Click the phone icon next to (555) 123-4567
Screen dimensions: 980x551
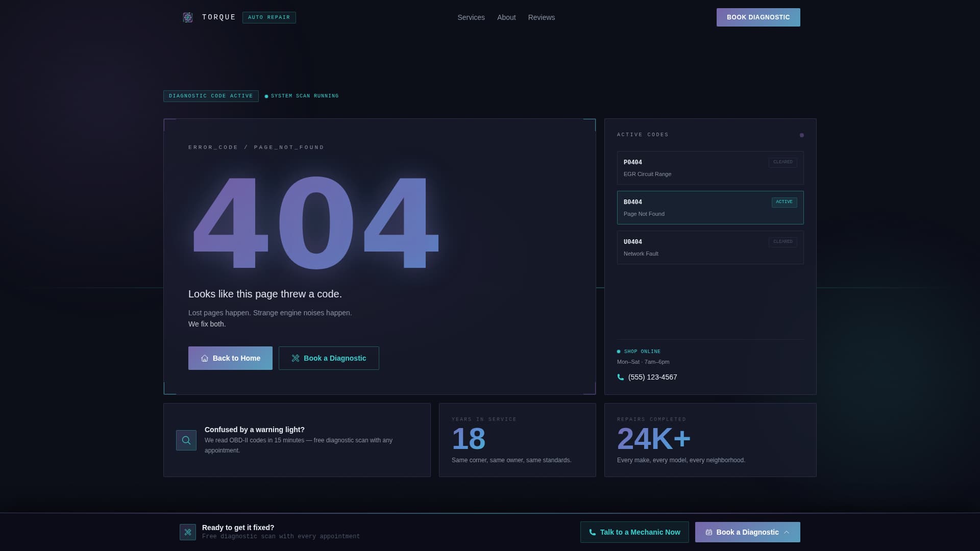pyautogui.click(x=621, y=378)
